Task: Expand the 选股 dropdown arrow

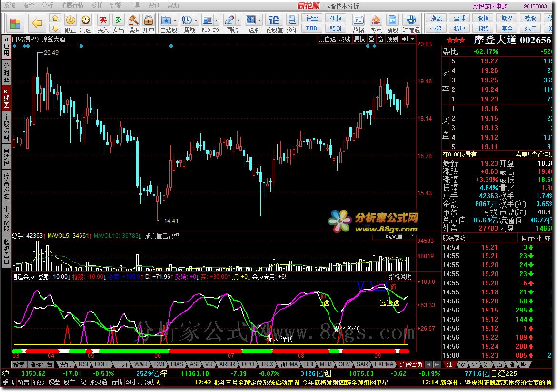Action: pyautogui.click(x=260, y=20)
